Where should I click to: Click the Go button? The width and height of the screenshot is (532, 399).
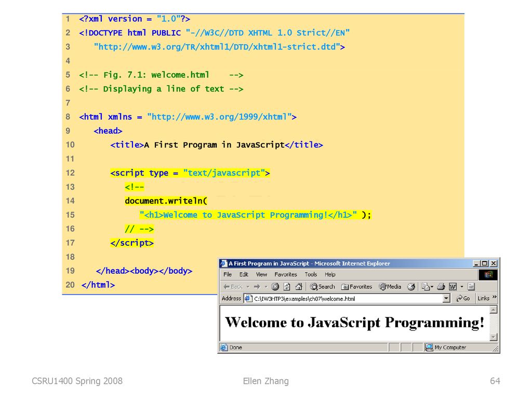coord(463,299)
